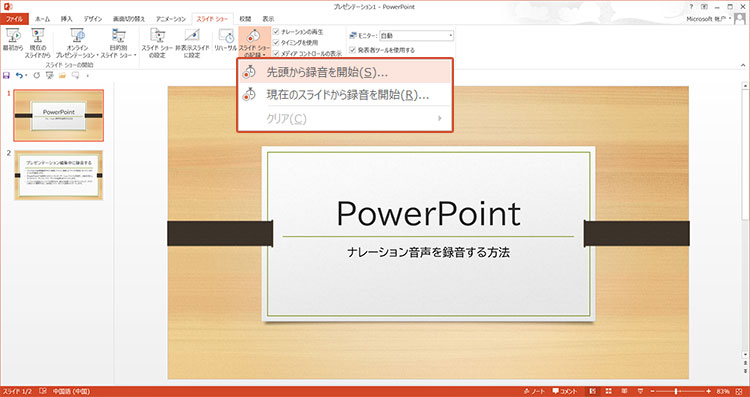Click the zoom slider handle
Viewport: 750px width, 397px height.
point(676,391)
